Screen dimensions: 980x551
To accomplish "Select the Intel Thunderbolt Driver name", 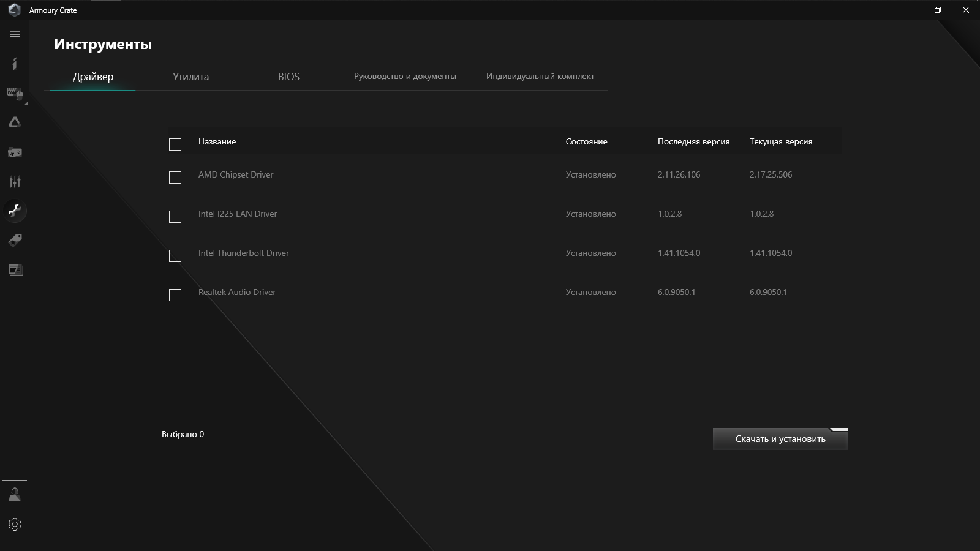I will pos(244,253).
